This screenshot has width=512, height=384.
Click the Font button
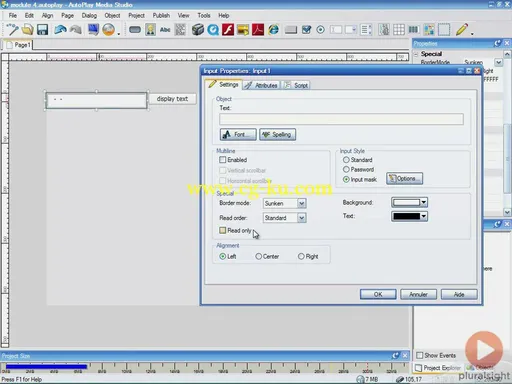coord(238,134)
